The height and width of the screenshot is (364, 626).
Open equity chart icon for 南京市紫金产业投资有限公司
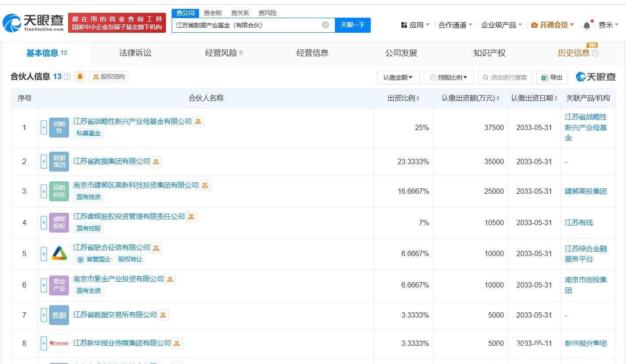170,280
